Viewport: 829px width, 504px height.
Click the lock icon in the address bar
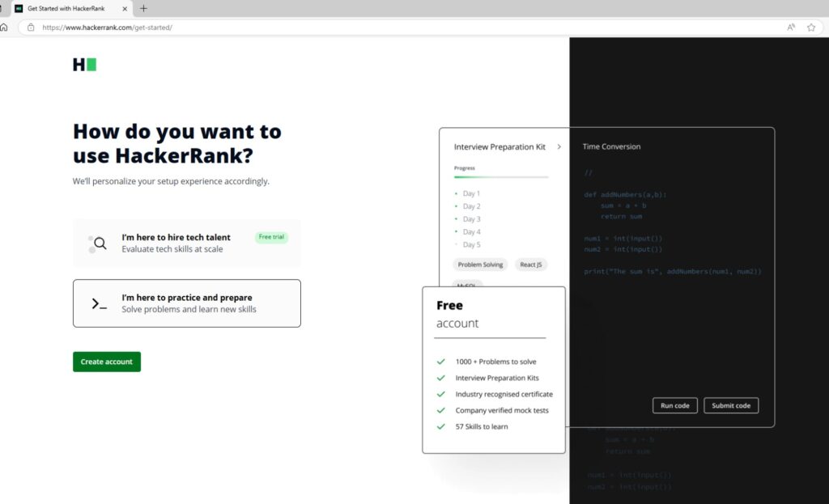click(x=30, y=27)
